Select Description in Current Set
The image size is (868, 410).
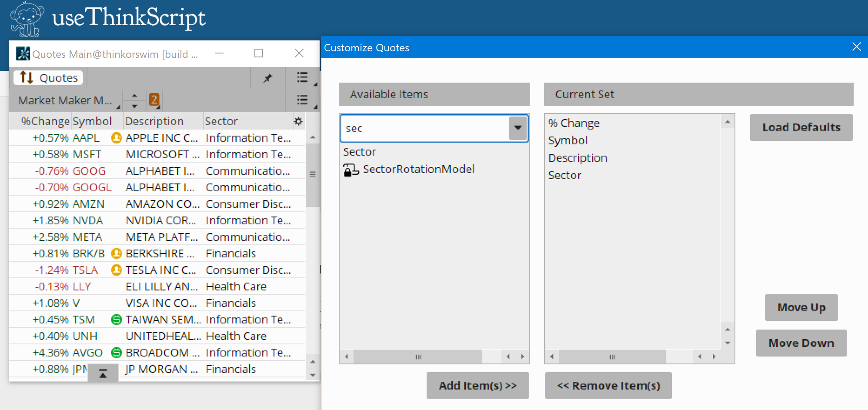click(x=578, y=158)
